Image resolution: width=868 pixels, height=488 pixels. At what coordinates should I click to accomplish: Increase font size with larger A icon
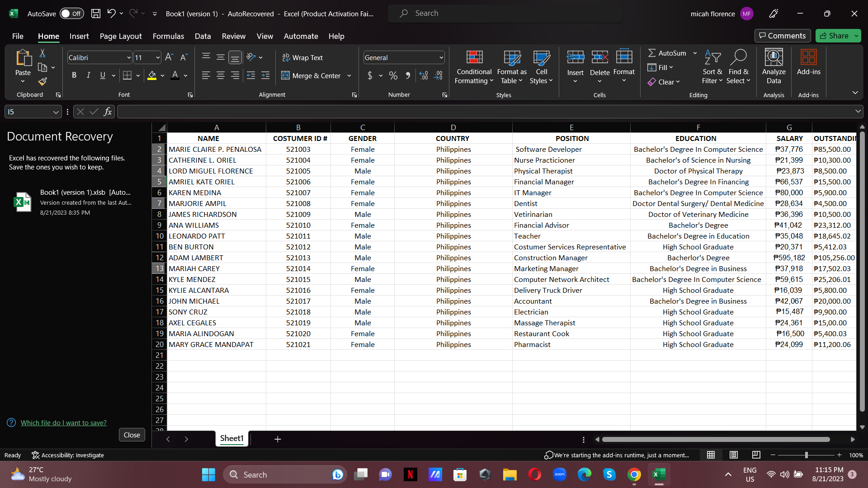[x=169, y=57]
